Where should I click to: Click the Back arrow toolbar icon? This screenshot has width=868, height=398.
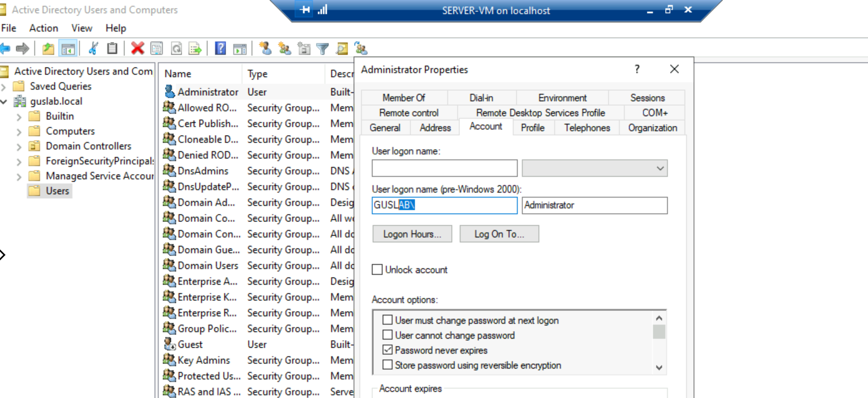(x=5, y=49)
